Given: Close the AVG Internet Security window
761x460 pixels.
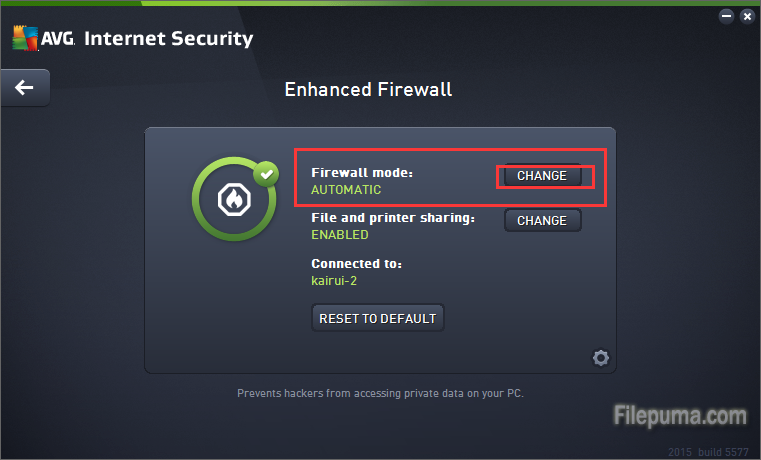Looking at the screenshot, I should tap(746, 16).
